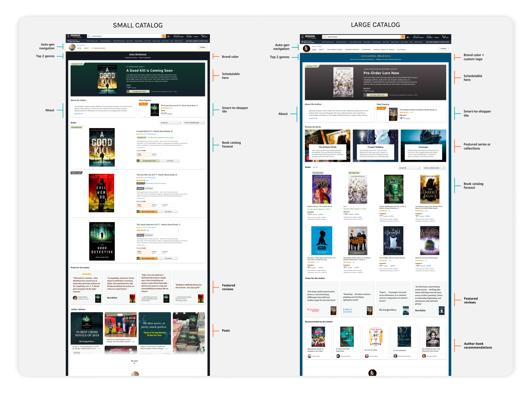Click New York Times logo in Bracken praise card
532x394 pixels.
click(x=388, y=310)
